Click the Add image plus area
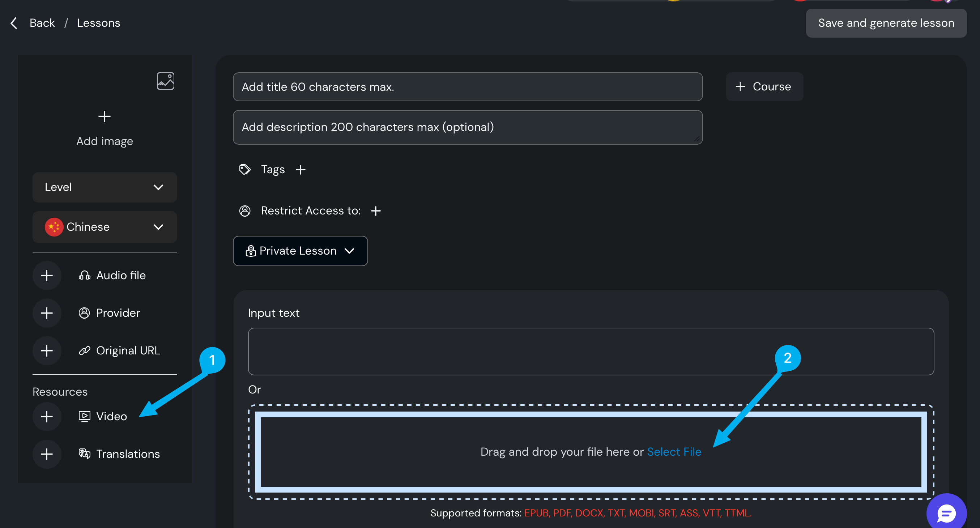 point(105,117)
